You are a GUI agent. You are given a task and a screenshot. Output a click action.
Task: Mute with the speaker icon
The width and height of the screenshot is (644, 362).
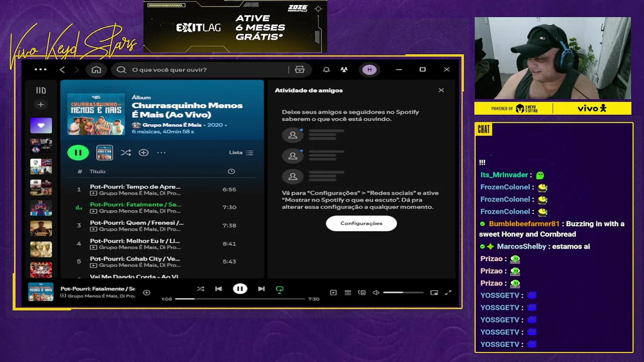click(376, 293)
